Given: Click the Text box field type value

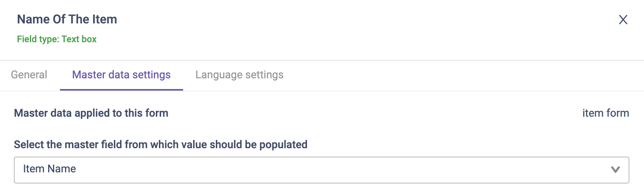Looking at the screenshot, I should [x=79, y=39].
